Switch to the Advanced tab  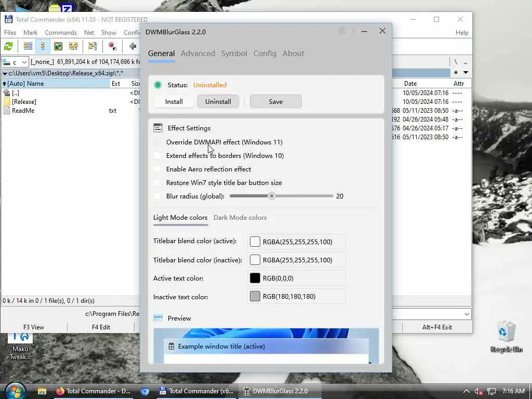(198, 54)
